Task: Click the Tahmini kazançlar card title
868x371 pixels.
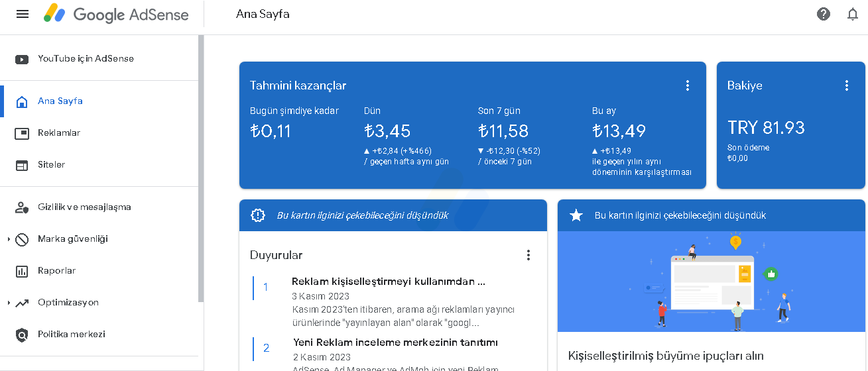Action: tap(298, 85)
